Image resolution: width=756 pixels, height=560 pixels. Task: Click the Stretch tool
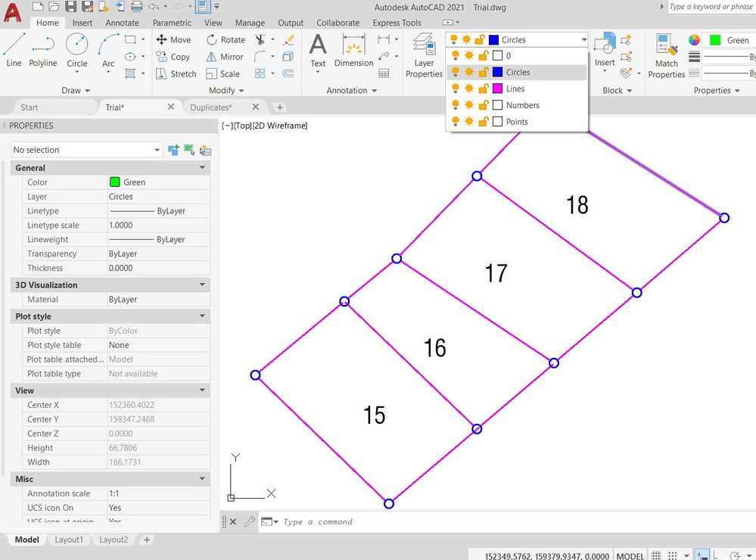[176, 74]
